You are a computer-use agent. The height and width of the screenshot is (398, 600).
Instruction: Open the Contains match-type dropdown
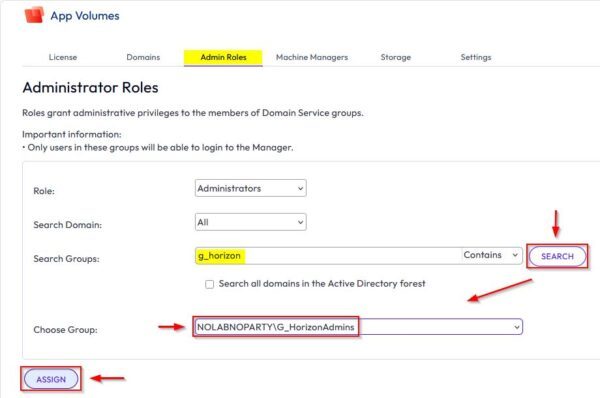coord(491,255)
